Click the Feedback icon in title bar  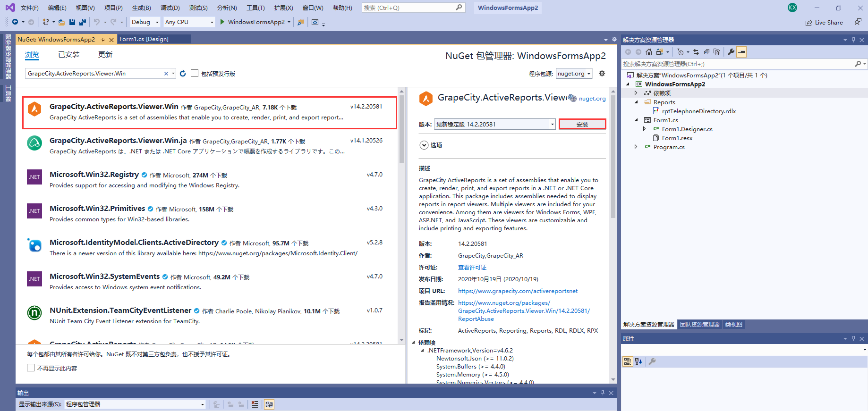click(x=858, y=22)
